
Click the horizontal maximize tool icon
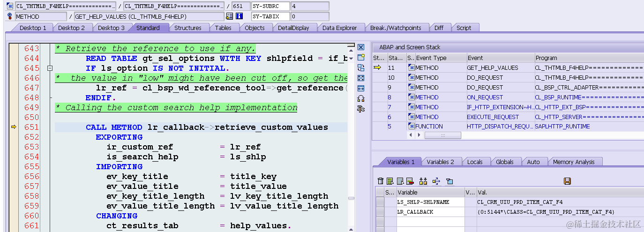click(x=361, y=88)
